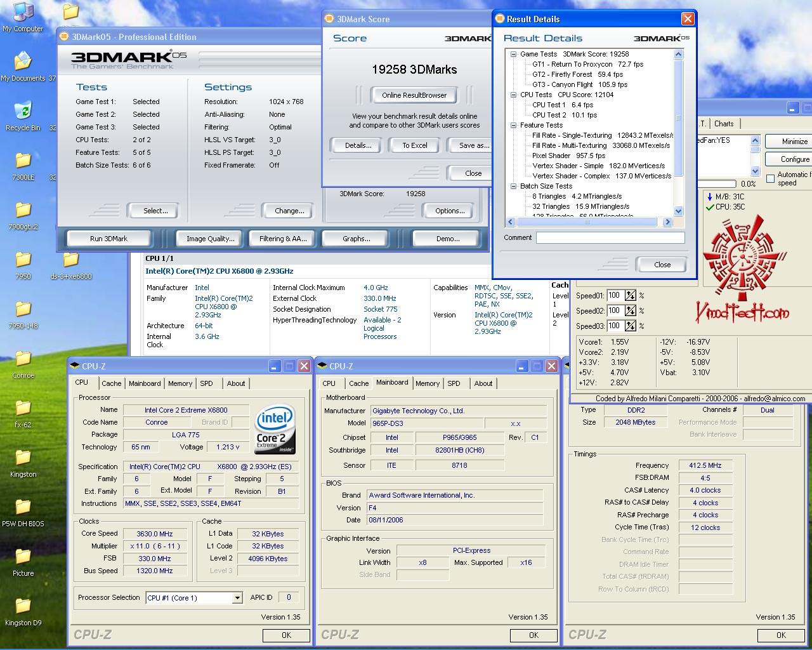
Task: Open the Graphs dialog
Action: (x=357, y=239)
